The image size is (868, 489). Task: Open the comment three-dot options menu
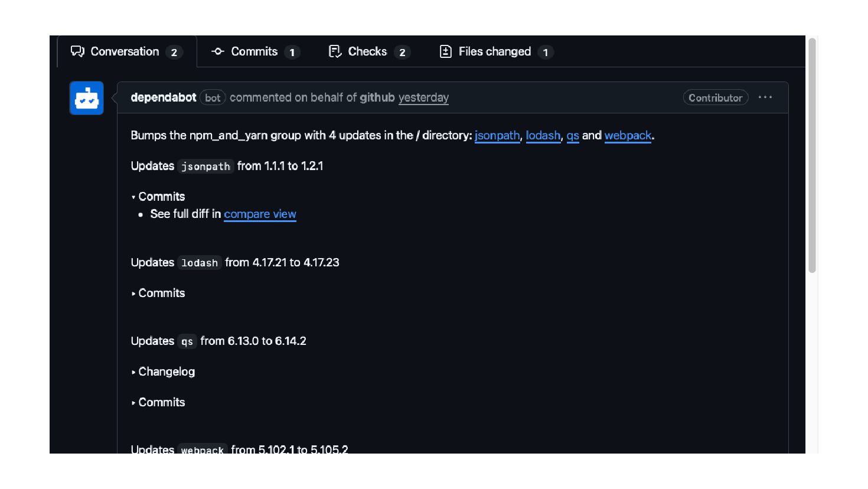765,97
